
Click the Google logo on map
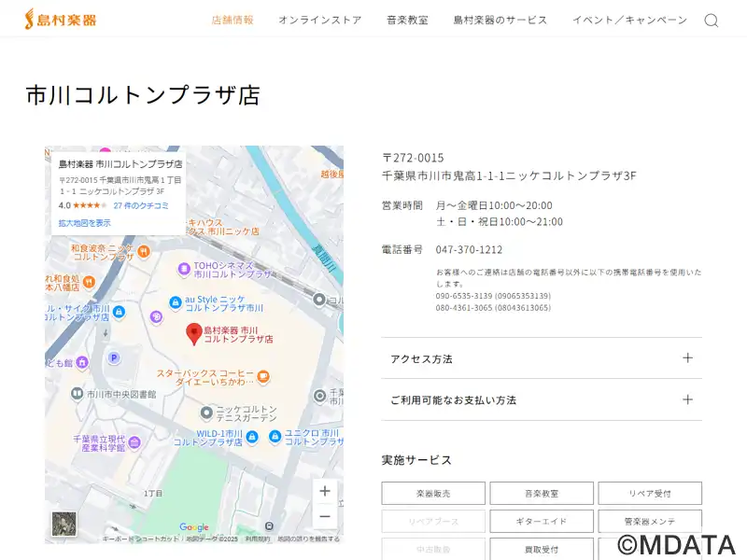(x=194, y=526)
